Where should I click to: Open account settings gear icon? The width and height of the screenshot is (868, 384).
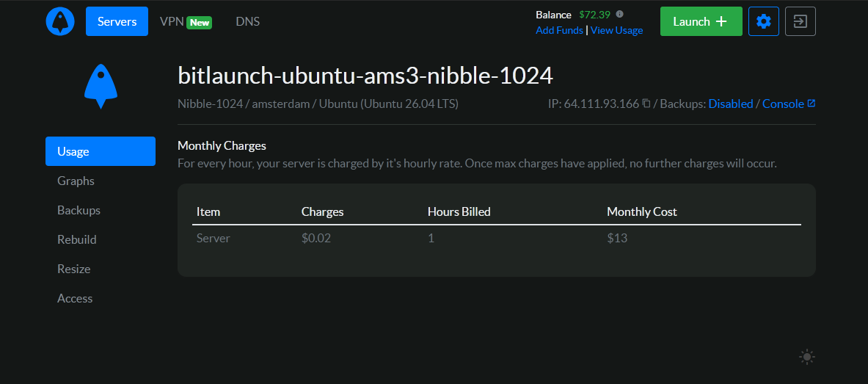coord(763,21)
